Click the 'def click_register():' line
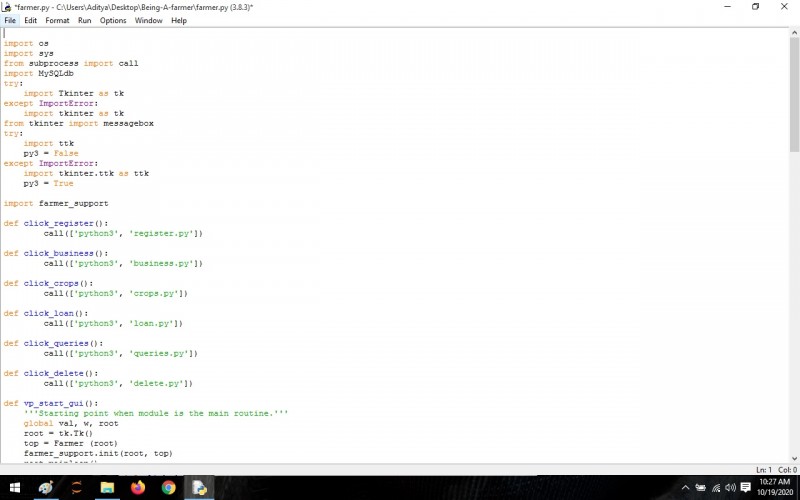Screen dimensions: 800x500 [56, 223]
